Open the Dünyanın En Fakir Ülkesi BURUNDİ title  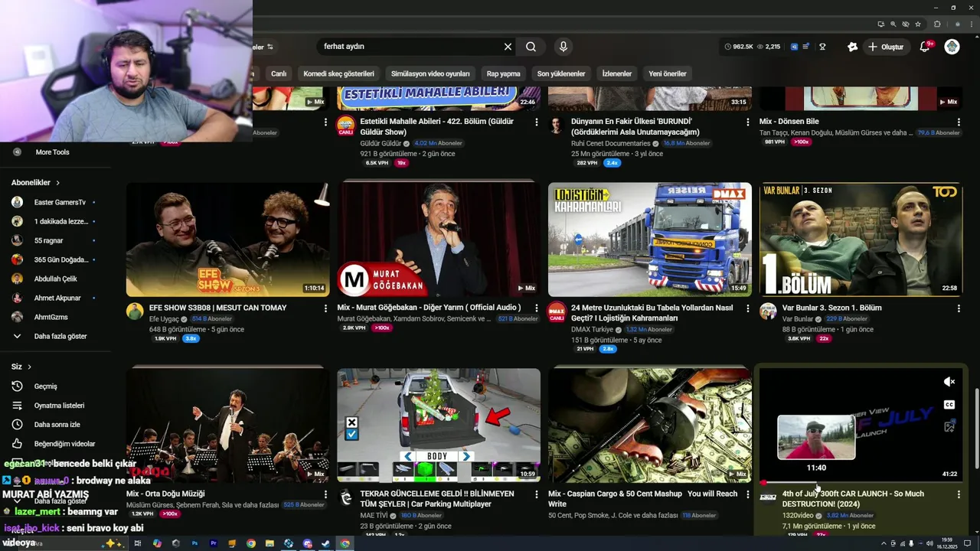coord(635,126)
